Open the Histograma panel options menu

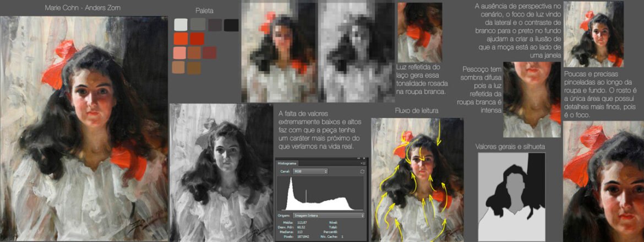pos(363,163)
